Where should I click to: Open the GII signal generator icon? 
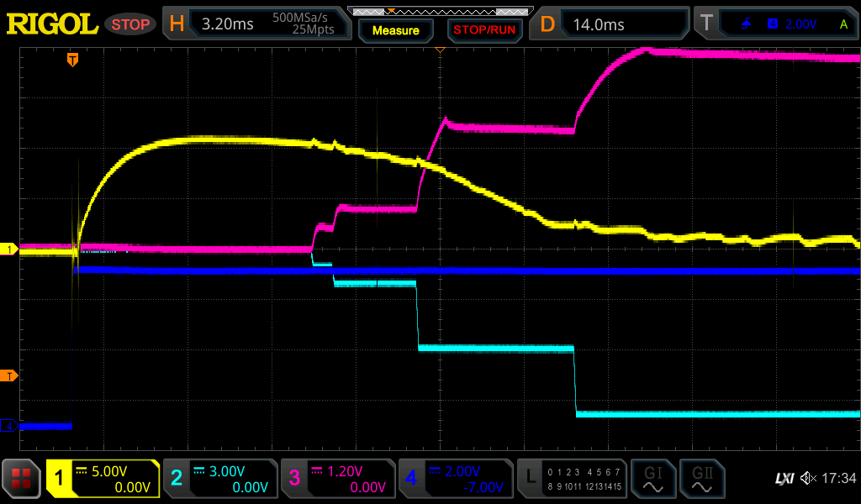point(701,479)
